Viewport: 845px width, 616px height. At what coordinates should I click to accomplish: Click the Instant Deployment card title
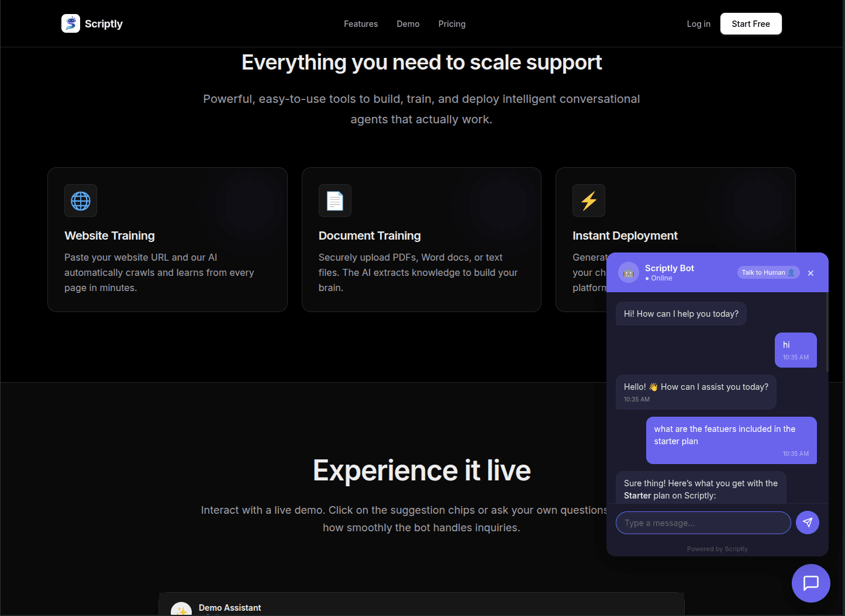[625, 236]
